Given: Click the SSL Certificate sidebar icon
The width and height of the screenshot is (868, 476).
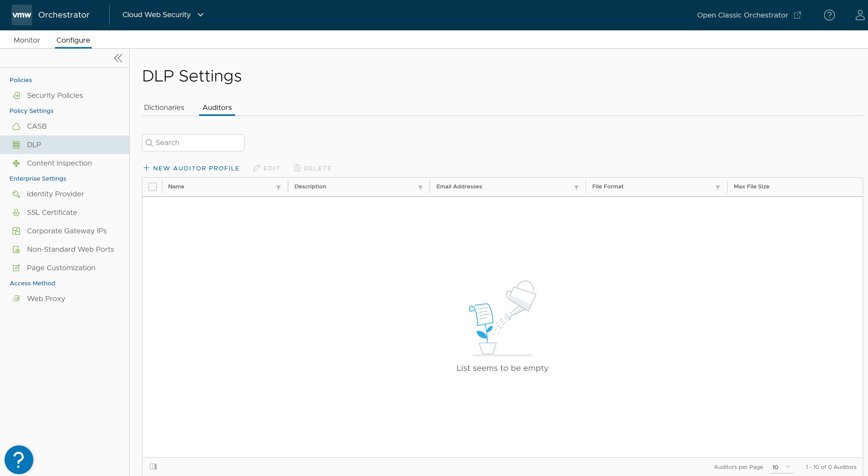Looking at the screenshot, I should pyautogui.click(x=16, y=212).
